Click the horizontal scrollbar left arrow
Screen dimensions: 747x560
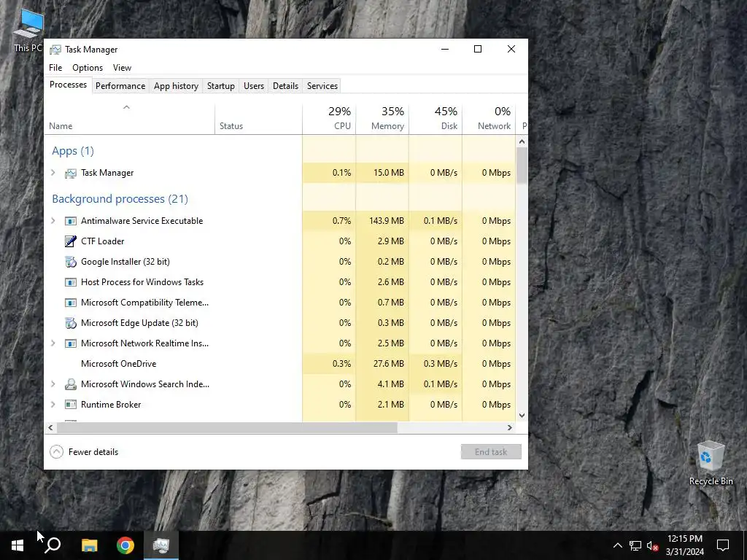tap(50, 427)
